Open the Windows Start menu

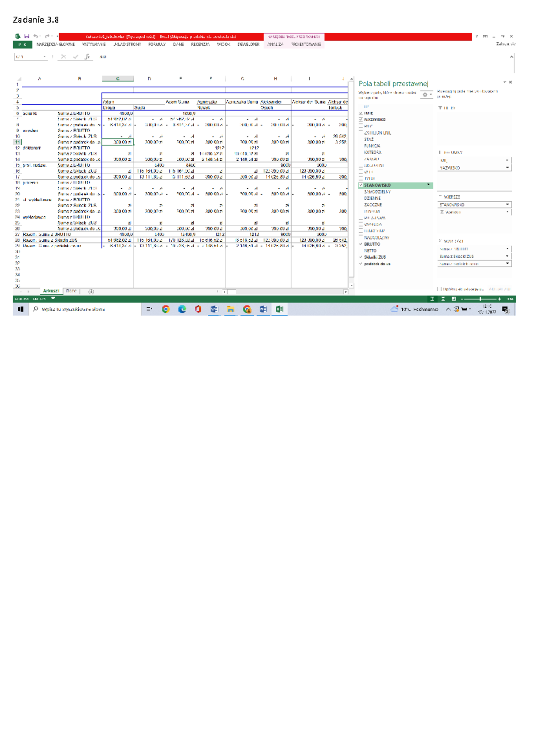tap(20, 309)
